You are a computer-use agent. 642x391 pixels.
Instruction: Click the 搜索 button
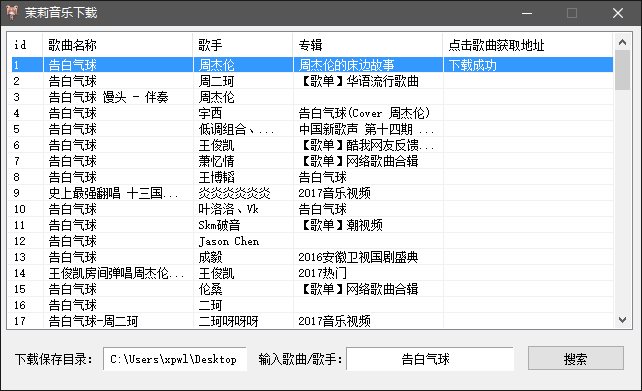coord(576,359)
